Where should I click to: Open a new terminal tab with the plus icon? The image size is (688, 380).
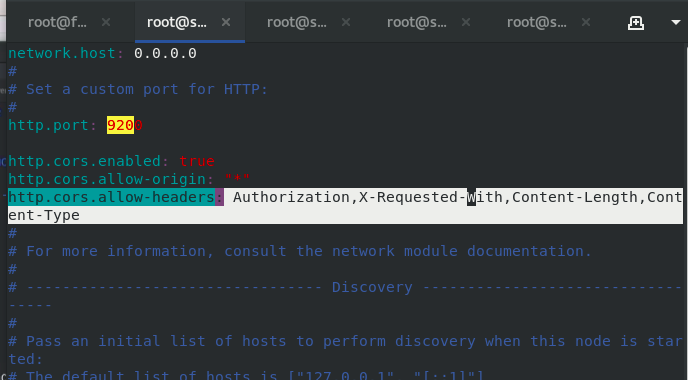pyautogui.click(x=635, y=22)
